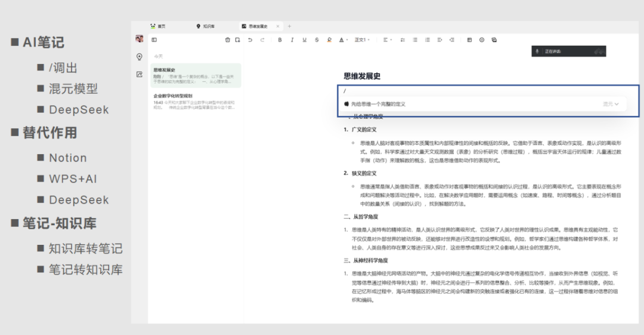Click the 正在讲话 speaking status bar

(x=568, y=51)
